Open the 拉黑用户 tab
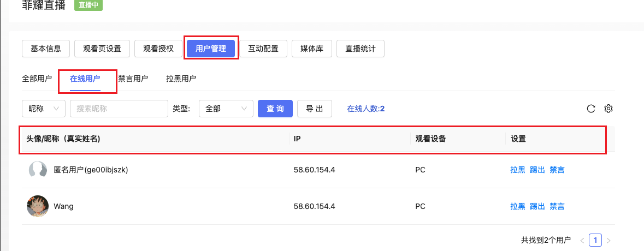 pos(181,79)
